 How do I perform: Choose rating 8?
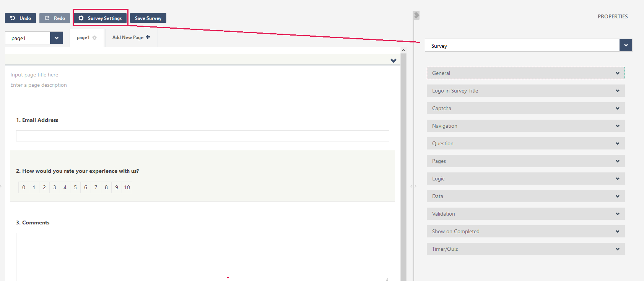coord(106,187)
